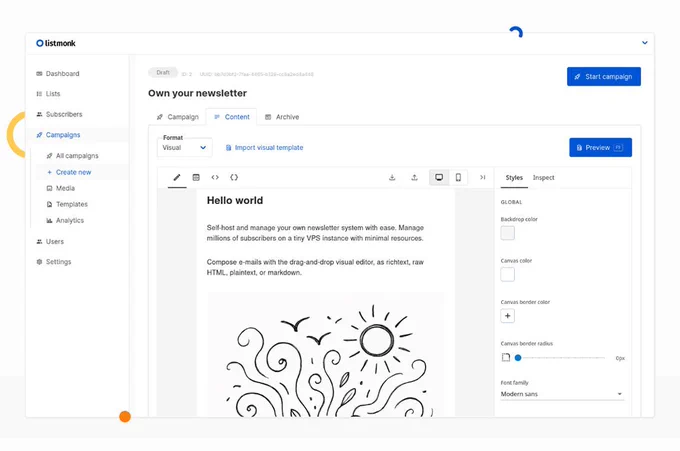Go to Lists in sidebar
This screenshot has height=451, width=680.
(x=53, y=94)
